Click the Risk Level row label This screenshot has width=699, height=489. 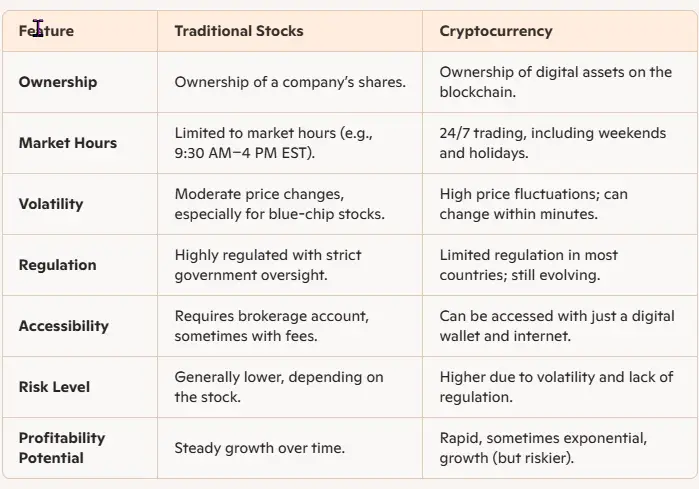(55, 387)
